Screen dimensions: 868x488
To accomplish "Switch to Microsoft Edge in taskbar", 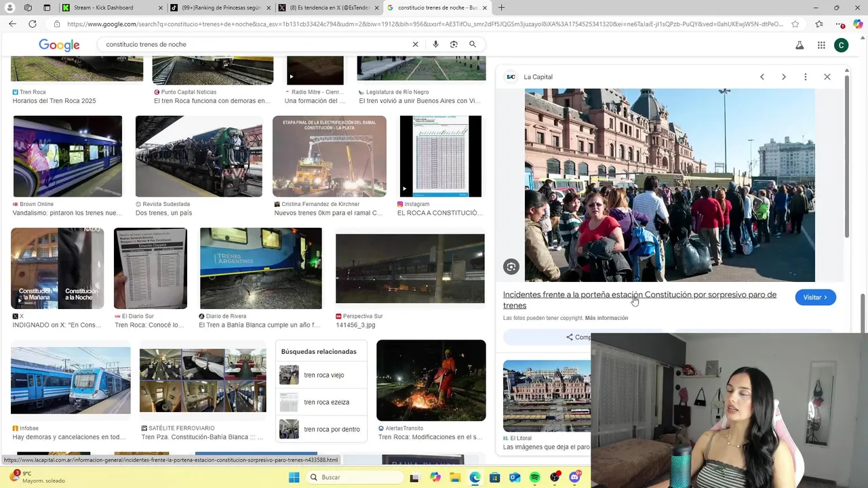I will tap(475, 477).
